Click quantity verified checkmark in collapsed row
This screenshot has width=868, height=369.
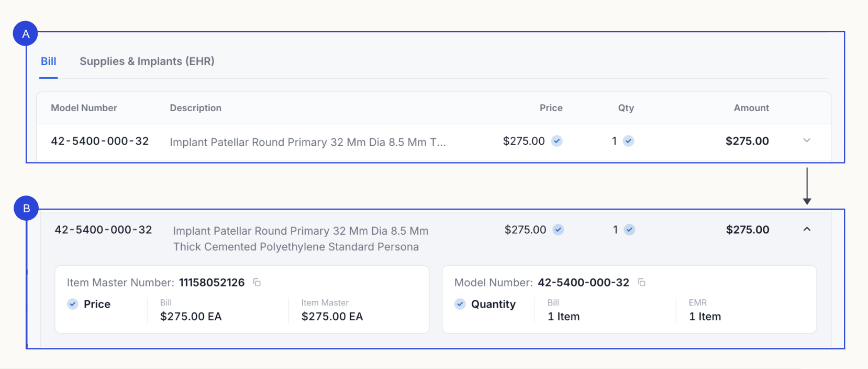click(x=629, y=141)
